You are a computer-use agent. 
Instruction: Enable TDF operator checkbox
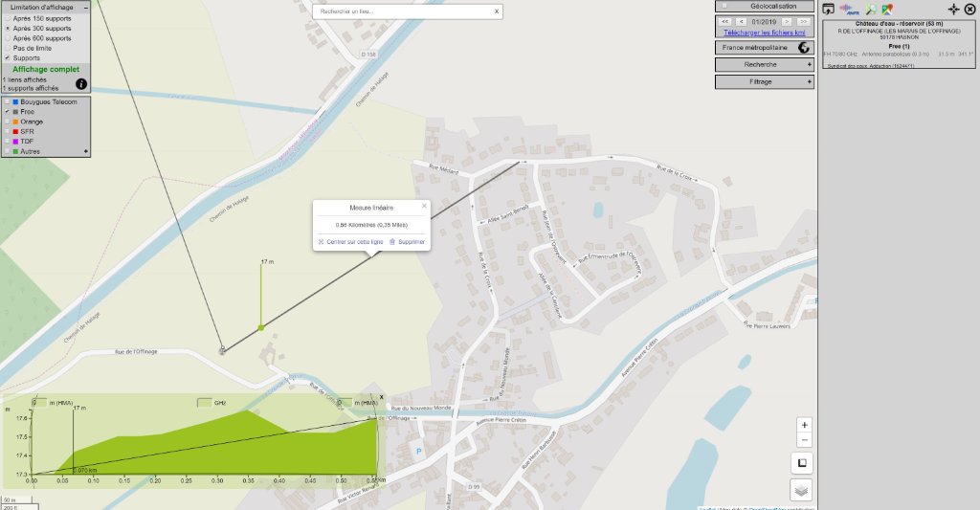point(7,142)
